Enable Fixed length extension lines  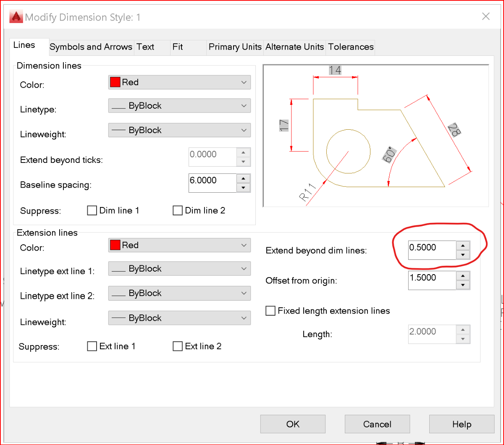[x=271, y=311]
